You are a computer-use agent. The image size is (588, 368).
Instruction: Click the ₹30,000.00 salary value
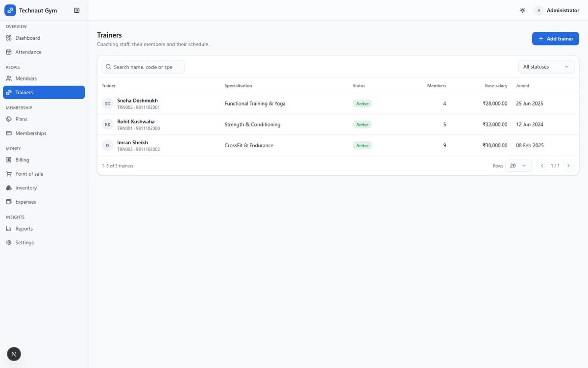click(x=495, y=146)
